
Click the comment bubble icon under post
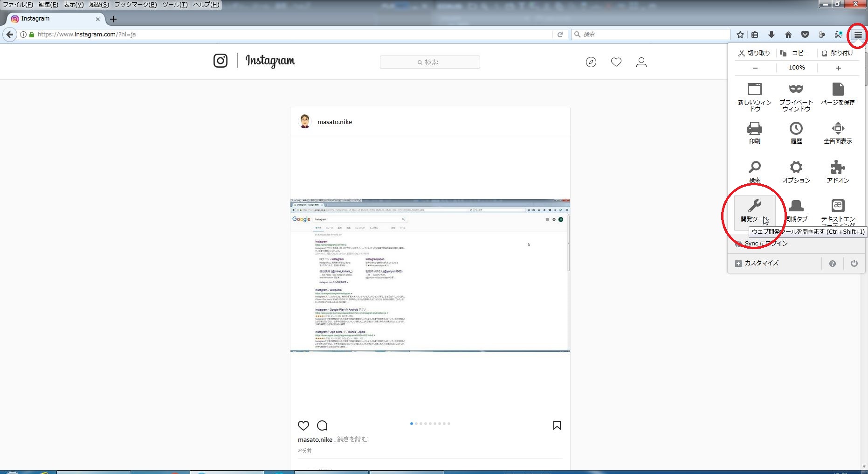[322, 425]
